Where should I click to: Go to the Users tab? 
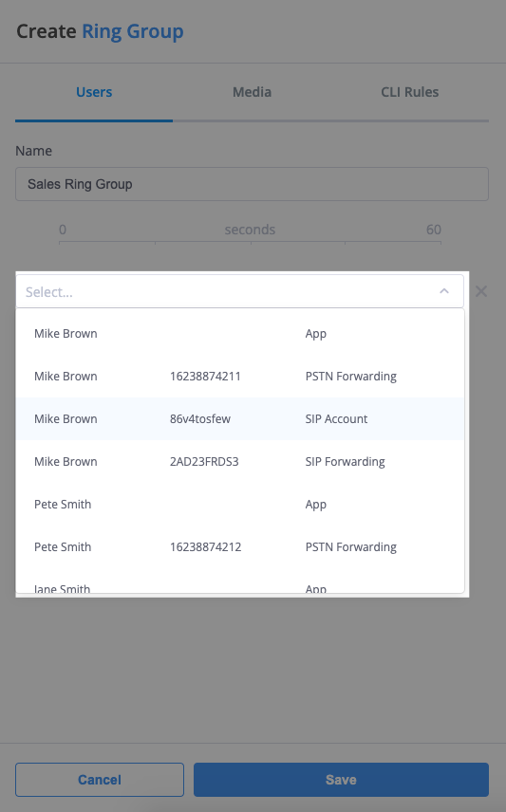(94, 92)
